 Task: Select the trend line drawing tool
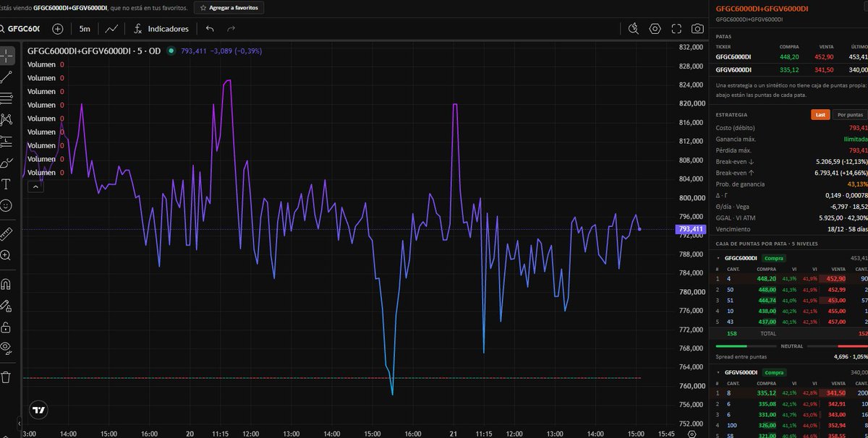coord(6,77)
